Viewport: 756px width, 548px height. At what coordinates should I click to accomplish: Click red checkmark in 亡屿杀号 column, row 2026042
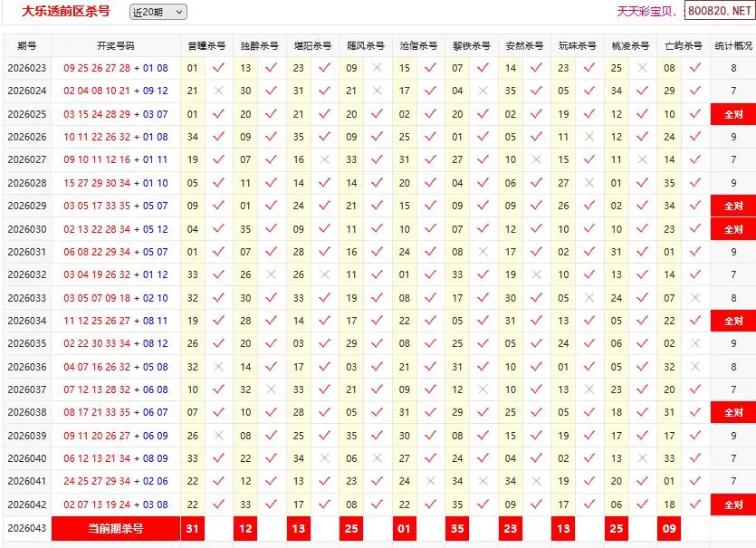click(695, 505)
